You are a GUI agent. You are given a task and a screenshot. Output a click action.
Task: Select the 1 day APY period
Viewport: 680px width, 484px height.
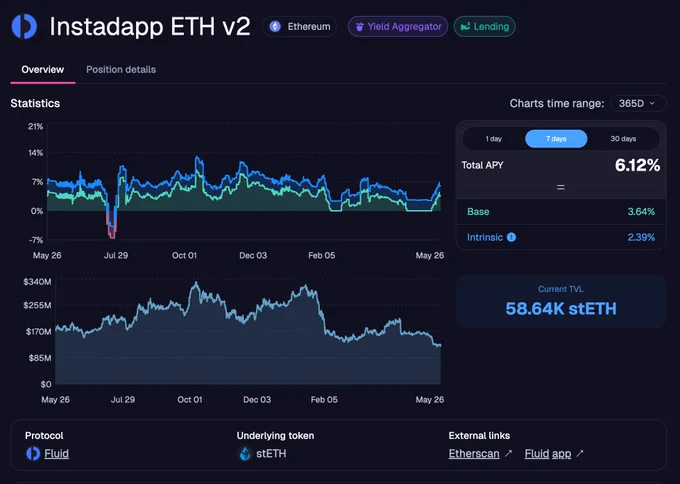(494, 139)
